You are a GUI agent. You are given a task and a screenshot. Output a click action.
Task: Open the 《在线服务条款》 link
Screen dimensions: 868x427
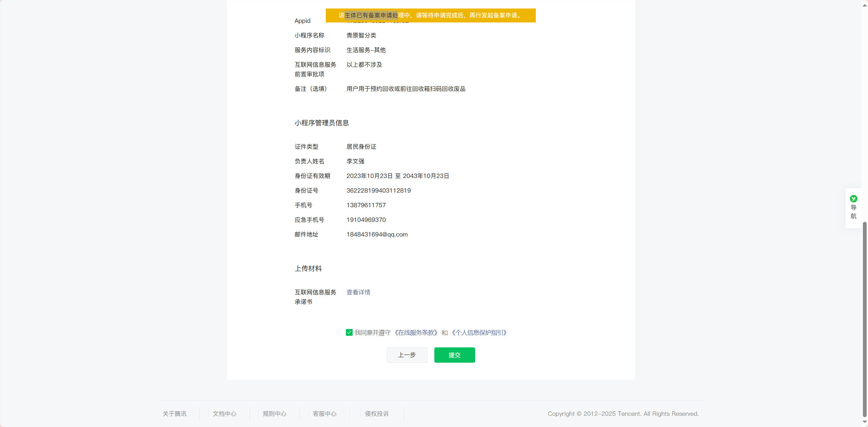pos(416,332)
